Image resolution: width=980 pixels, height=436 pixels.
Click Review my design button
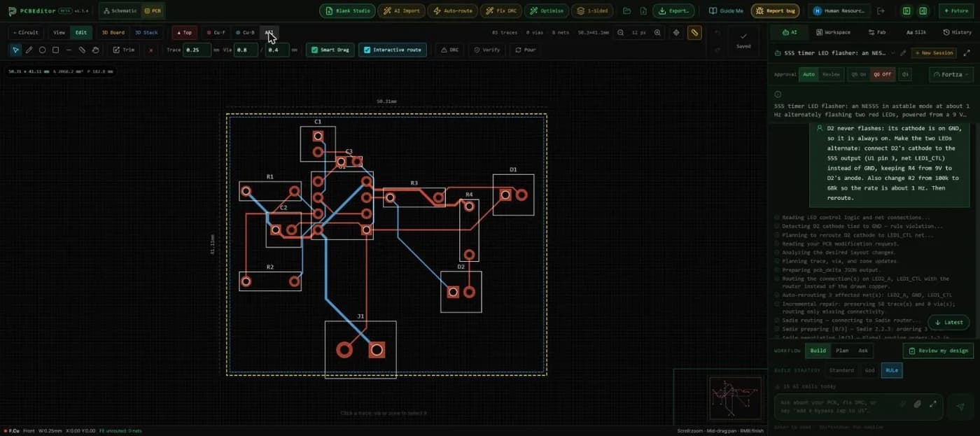click(938, 351)
